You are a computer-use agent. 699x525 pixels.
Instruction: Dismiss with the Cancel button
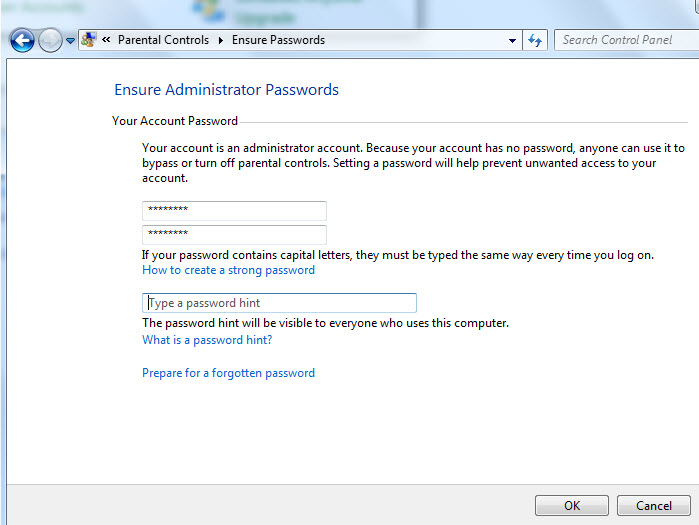point(654,505)
